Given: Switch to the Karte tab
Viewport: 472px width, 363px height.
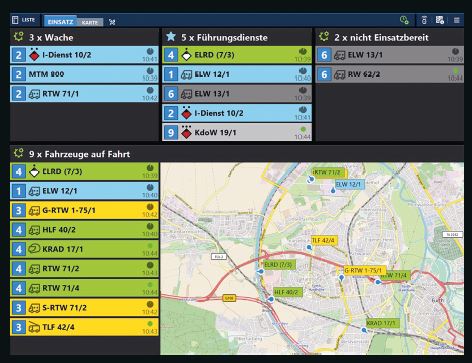Looking at the screenshot, I should coord(90,22).
